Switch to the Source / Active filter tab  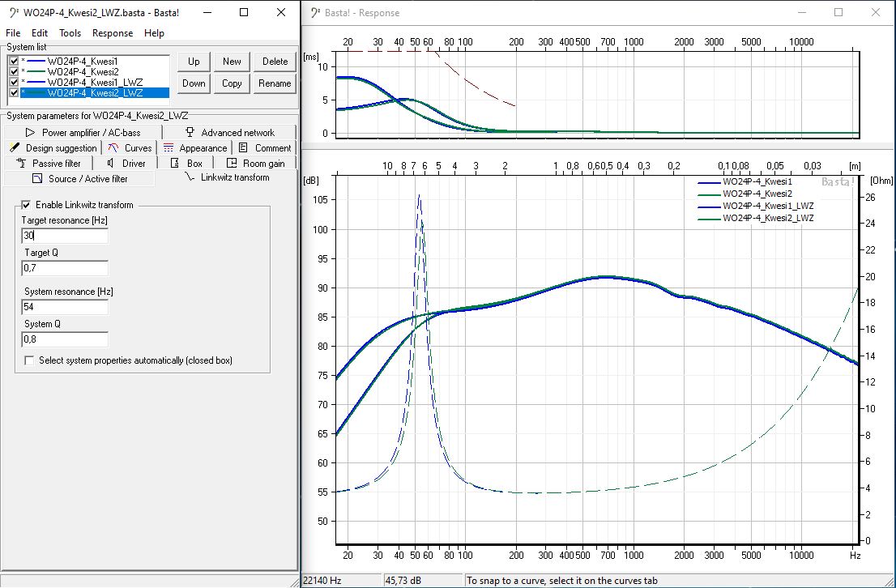coord(79,179)
